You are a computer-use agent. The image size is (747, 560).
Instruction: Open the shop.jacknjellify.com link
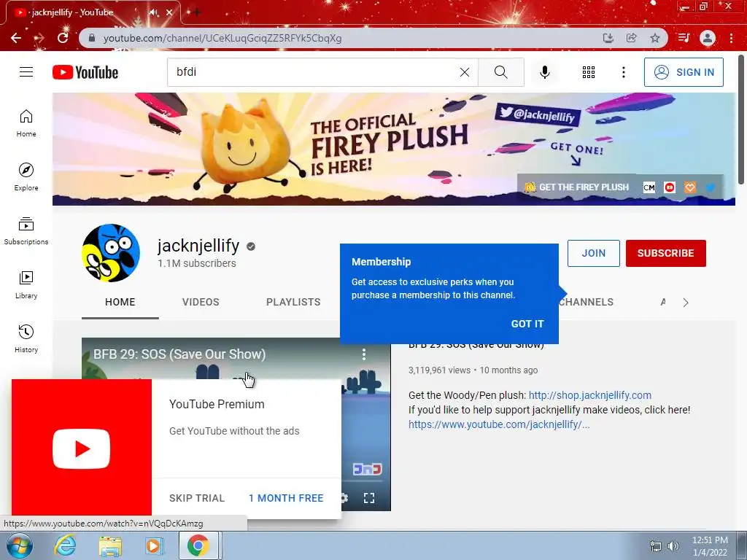pyautogui.click(x=589, y=395)
